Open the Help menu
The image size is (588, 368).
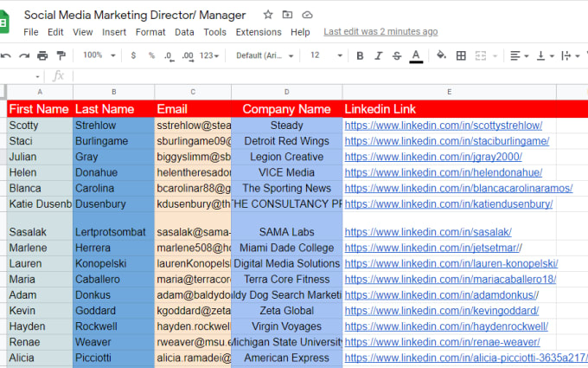click(x=300, y=32)
